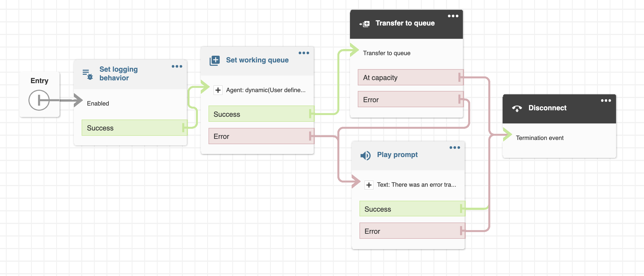
Task: Click the Entry start circle icon
Action: click(39, 100)
